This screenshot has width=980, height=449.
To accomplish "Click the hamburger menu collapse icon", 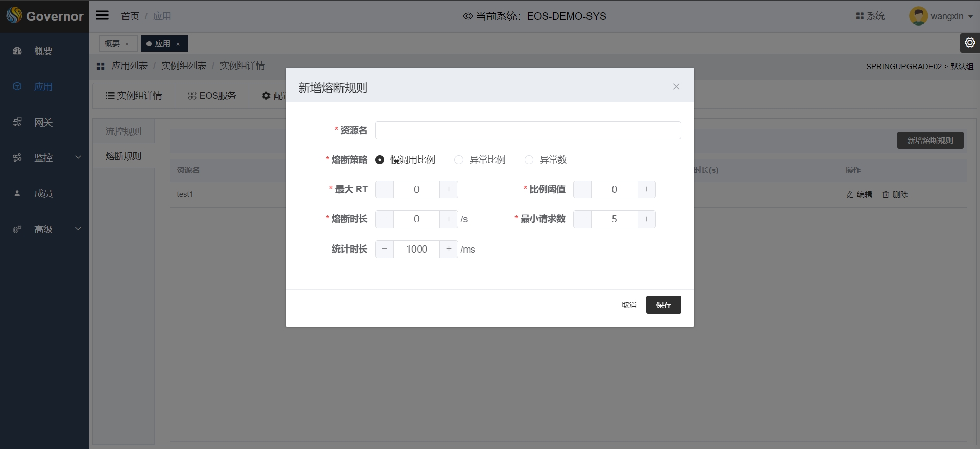I will pyautogui.click(x=103, y=15).
